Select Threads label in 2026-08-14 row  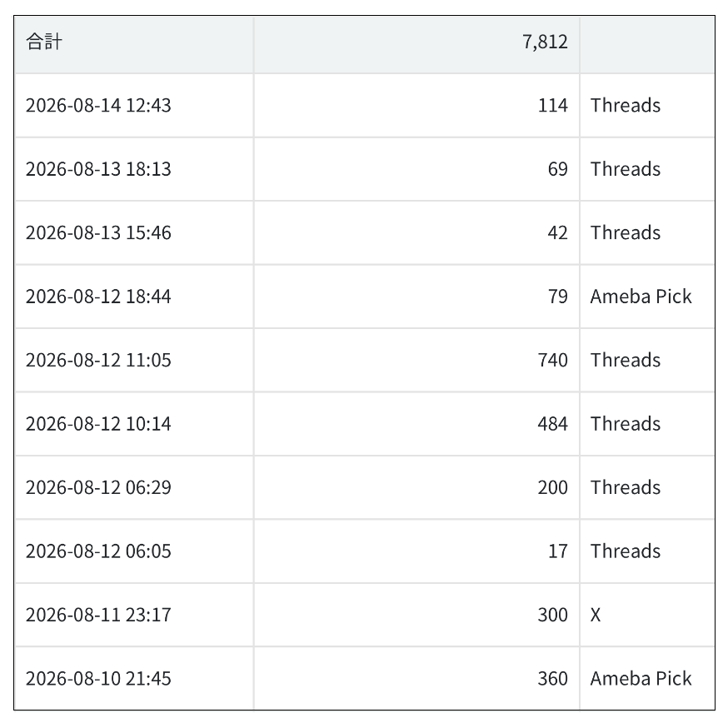tap(625, 106)
